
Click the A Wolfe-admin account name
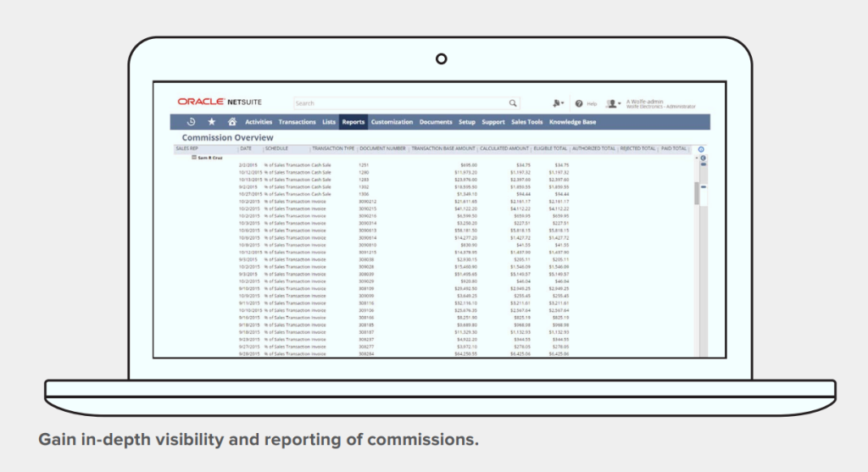[645, 101]
